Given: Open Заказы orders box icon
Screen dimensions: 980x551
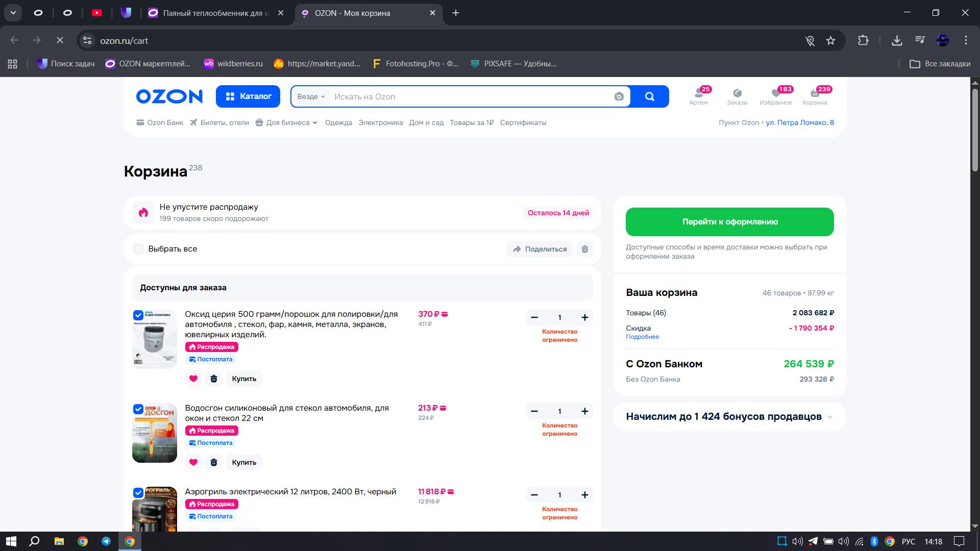Looking at the screenshot, I should 737,93.
